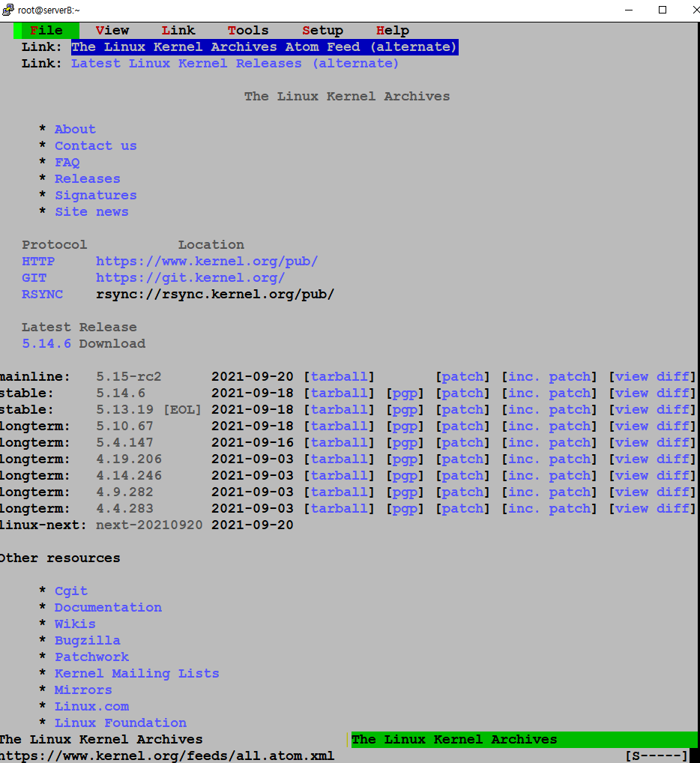Click next-20210920 version text
The image size is (700, 763).
149,525
